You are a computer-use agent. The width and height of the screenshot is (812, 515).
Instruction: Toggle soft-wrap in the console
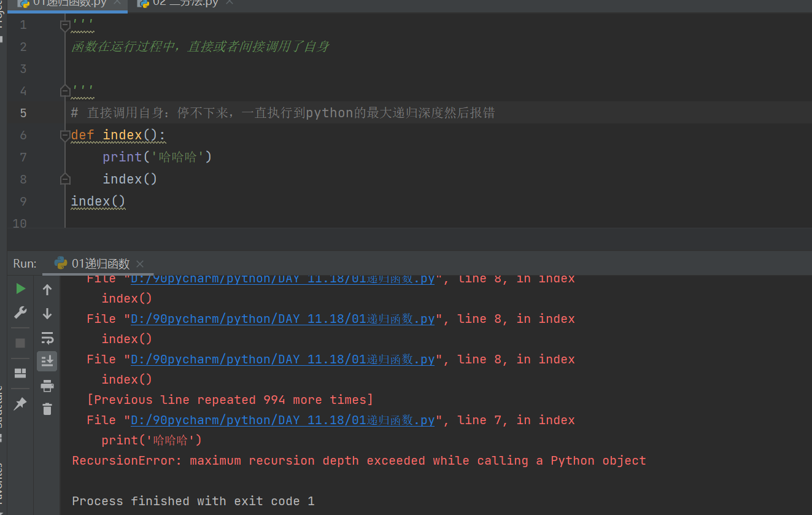(47, 338)
